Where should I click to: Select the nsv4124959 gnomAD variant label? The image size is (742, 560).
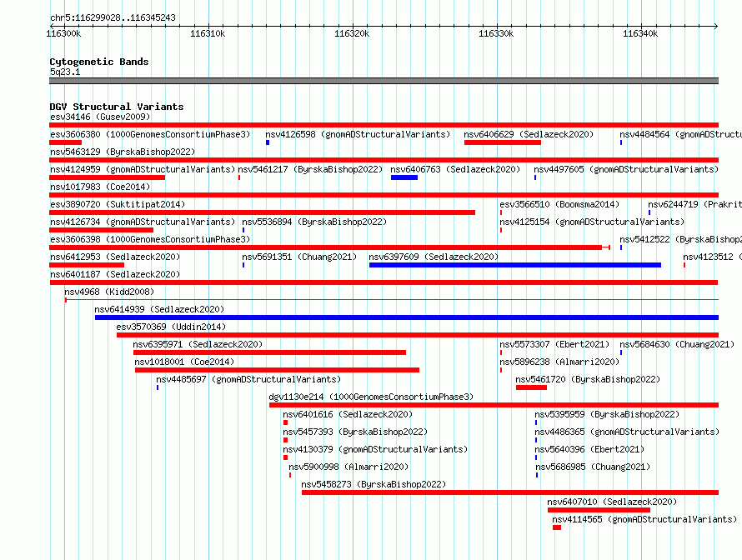(143, 169)
